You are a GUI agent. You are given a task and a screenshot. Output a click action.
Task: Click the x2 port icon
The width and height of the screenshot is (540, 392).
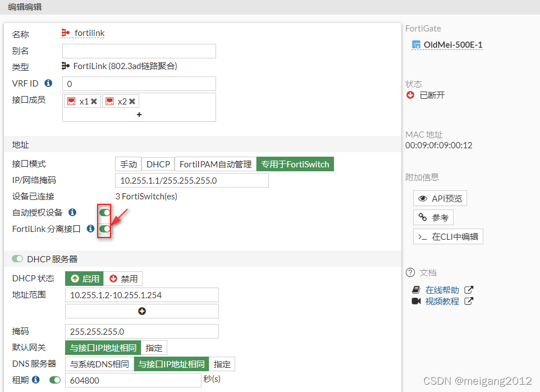[x=109, y=101]
